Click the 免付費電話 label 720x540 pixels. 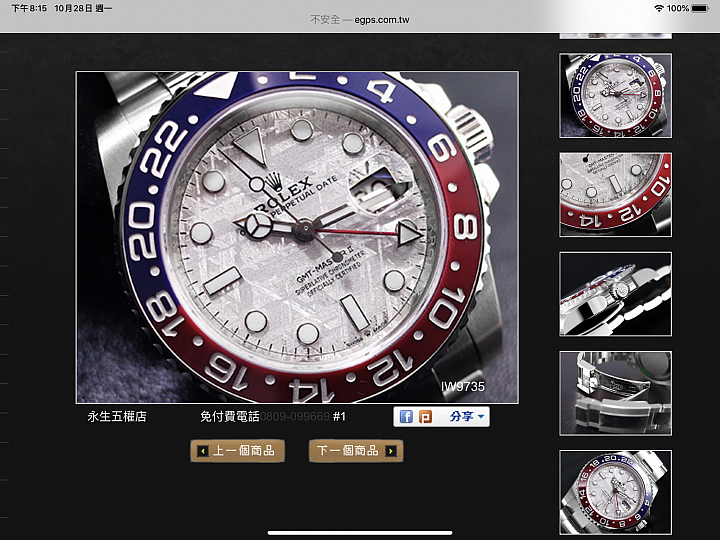(x=230, y=416)
